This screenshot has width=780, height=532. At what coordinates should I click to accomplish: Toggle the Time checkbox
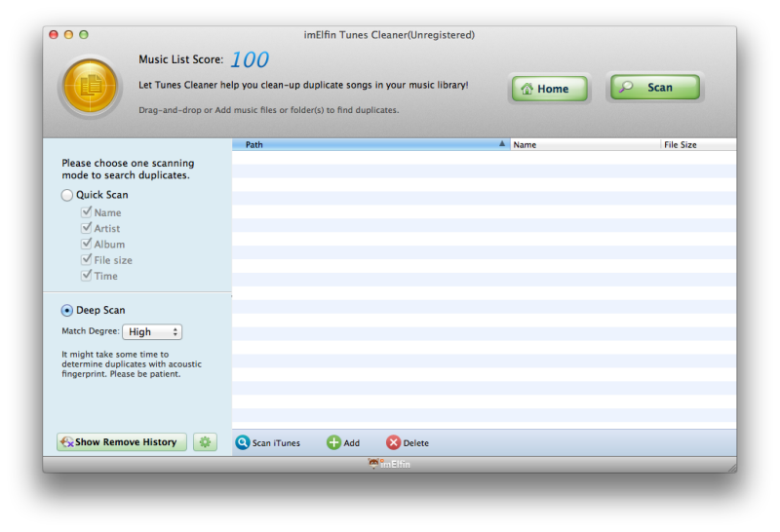click(87, 276)
